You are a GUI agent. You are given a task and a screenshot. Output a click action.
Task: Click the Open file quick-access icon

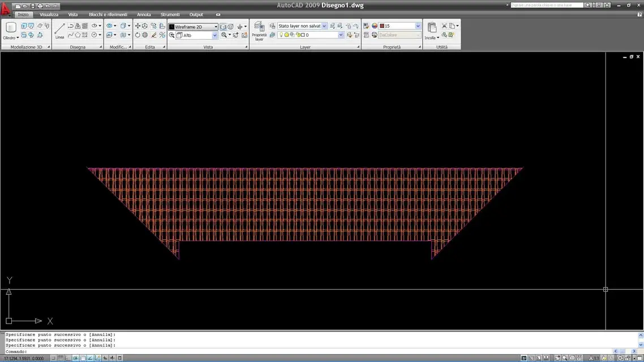[25, 6]
